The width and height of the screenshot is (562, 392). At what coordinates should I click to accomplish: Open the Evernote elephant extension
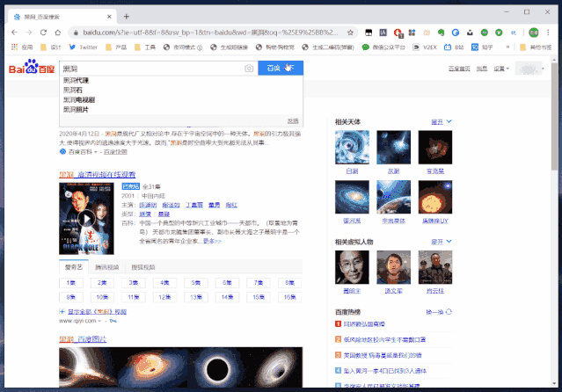[x=441, y=33]
